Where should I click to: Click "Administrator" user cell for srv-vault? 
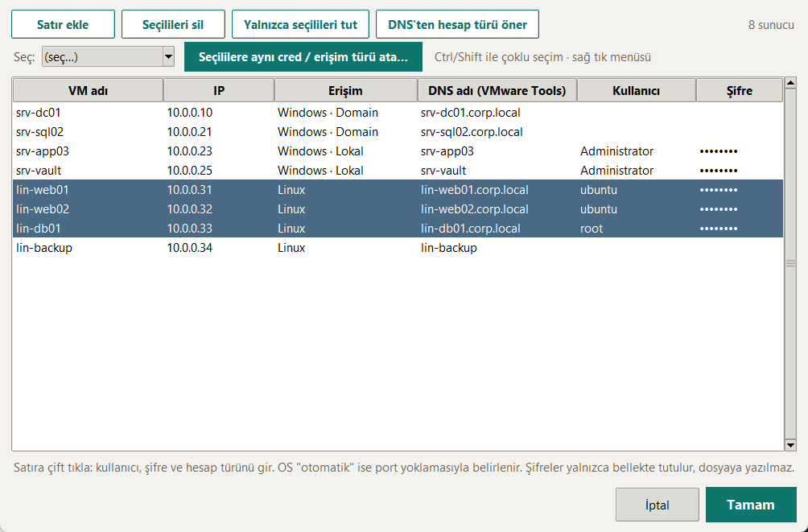pos(616,171)
